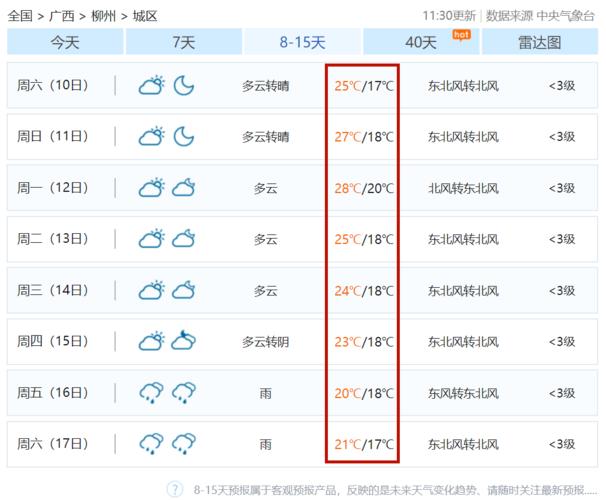Click daytime cloudy icon for 周六（10日）
This screenshot has height=500, width=606.
pyautogui.click(x=152, y=85)
